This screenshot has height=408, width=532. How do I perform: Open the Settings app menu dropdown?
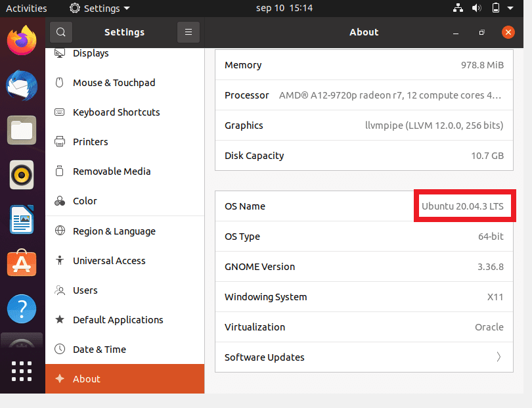pos(100,8)
